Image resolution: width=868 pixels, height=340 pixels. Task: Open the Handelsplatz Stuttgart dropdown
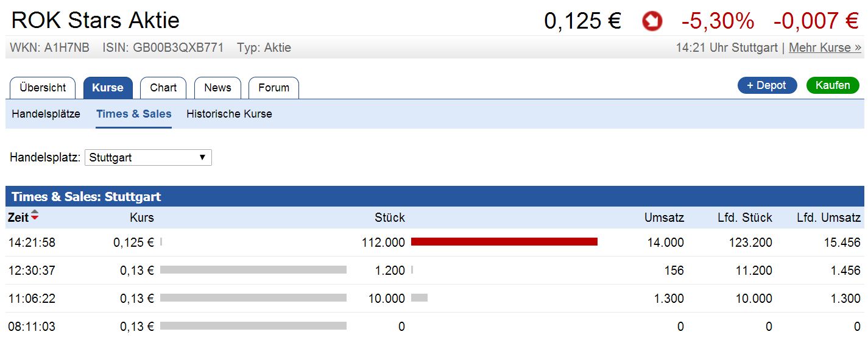[148, 158]
